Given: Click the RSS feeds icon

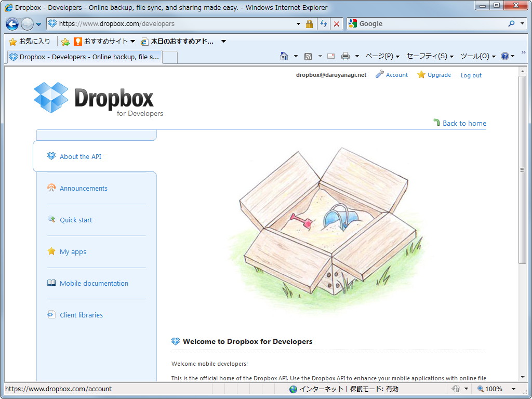Looking at the screenshot, I should click(x=308, y=56).
